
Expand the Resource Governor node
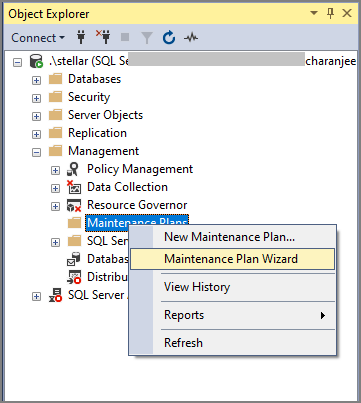tap(55, 206)
